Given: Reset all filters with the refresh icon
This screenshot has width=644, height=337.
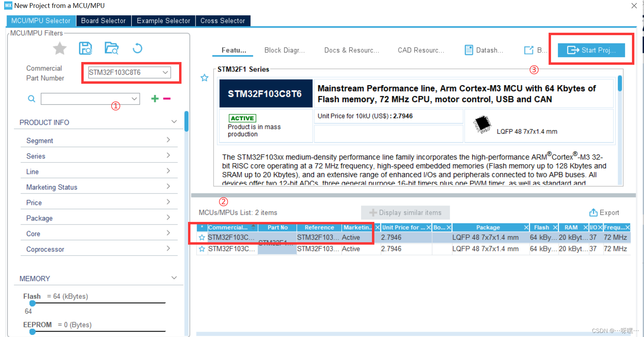Looking at the screenshot, I should click(137, 48).
